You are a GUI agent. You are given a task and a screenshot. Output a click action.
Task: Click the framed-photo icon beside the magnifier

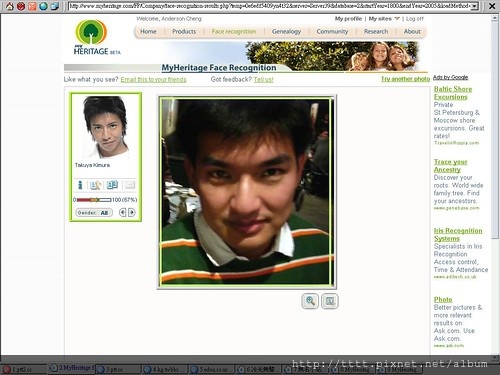coord(330,301)
